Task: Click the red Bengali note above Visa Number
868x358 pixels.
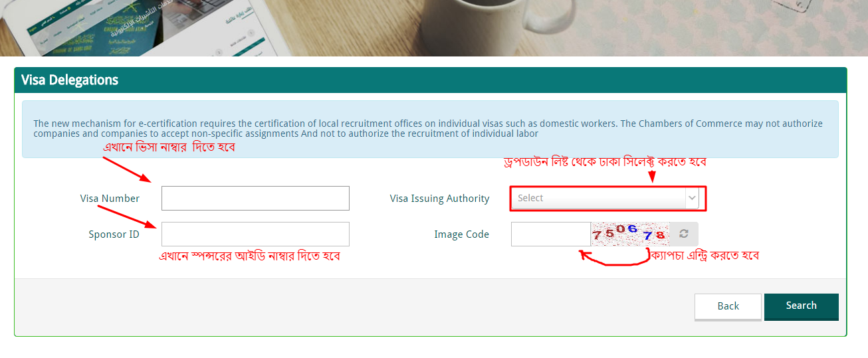Action: pos(169,148)
